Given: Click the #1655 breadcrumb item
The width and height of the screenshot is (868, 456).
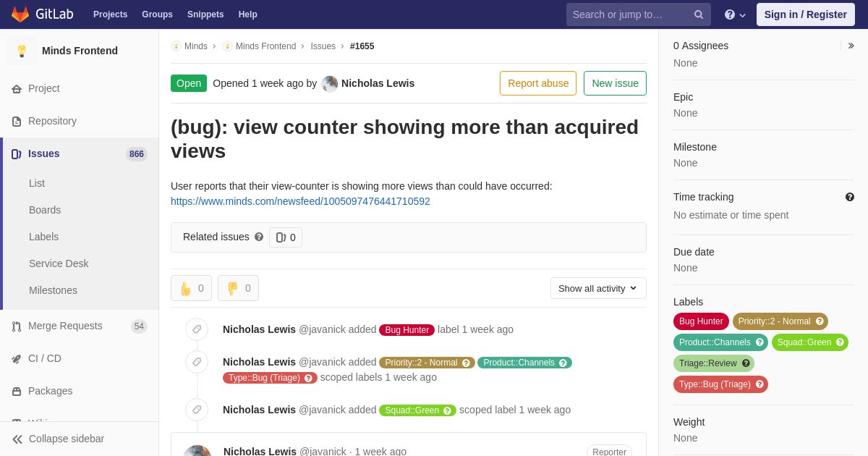Looking at the screenshot, I should [x=362, y=46].
